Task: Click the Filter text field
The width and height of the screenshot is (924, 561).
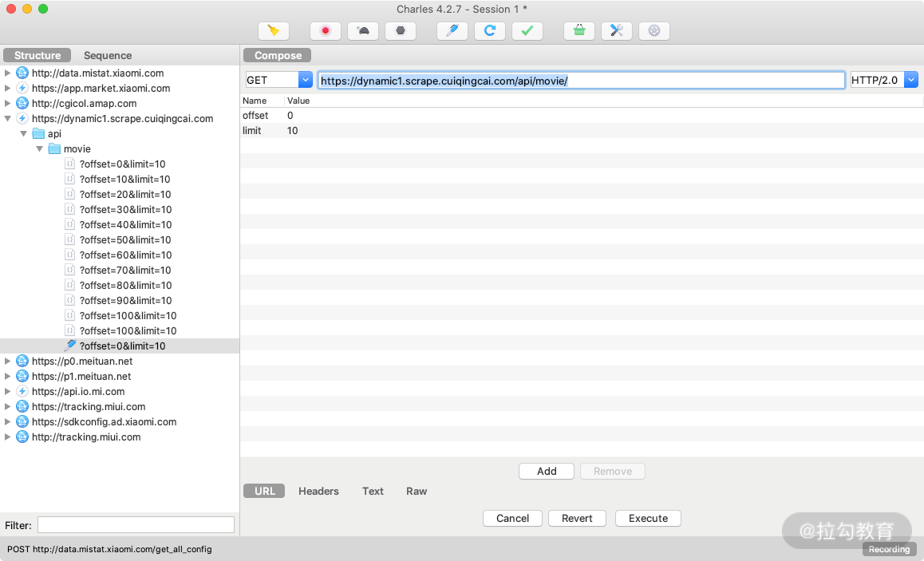Action: (136, 525)
